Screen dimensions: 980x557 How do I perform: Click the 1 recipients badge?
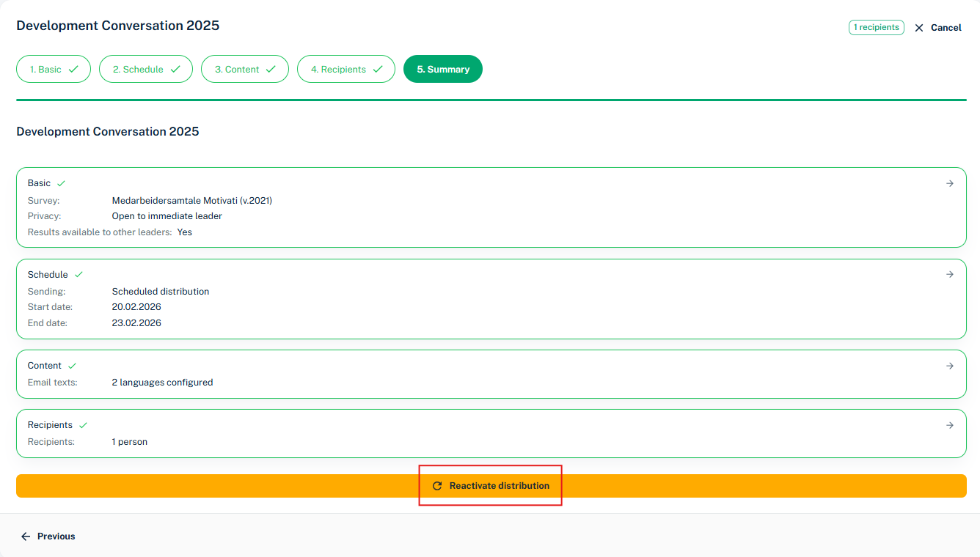pyautogui.click(x=876, y=27)
